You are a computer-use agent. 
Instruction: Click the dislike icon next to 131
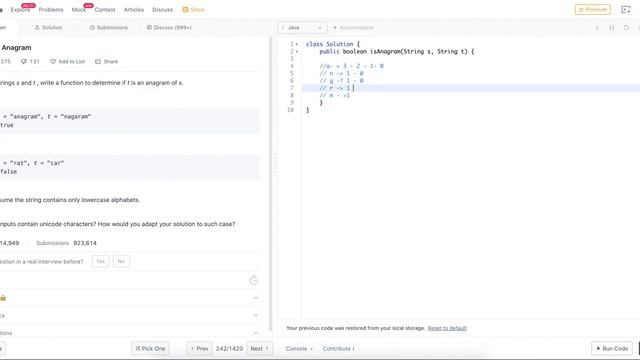(x=24, y=62)
